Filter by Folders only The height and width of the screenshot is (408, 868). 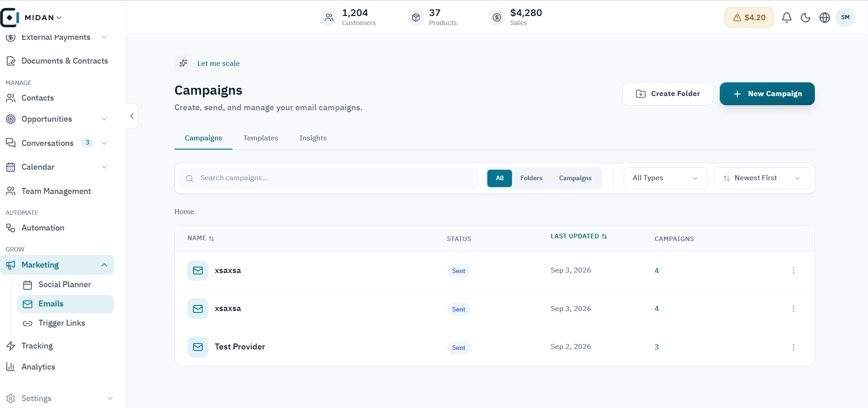click(x=531, y=178)
